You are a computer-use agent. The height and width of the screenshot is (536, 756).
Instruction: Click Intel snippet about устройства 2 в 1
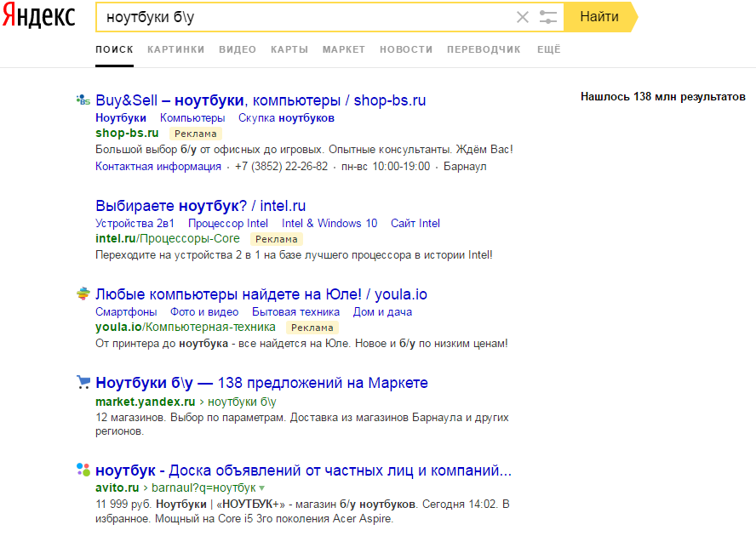pyautogui.click(x=294, y=255)
